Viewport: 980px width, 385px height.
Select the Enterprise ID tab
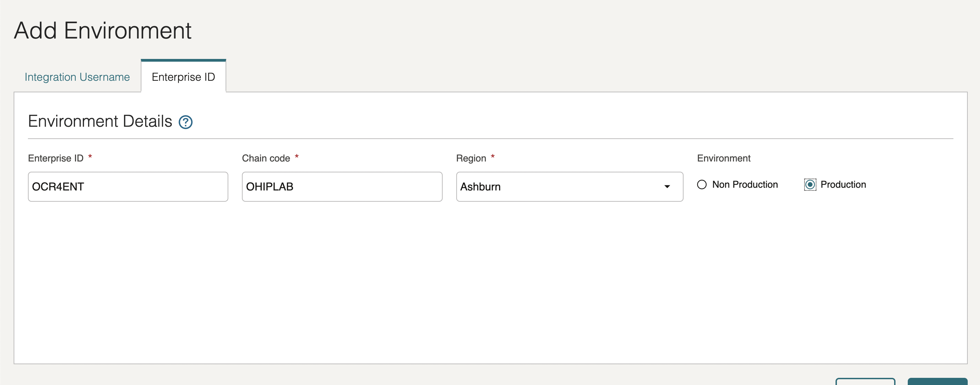[183, 77]
